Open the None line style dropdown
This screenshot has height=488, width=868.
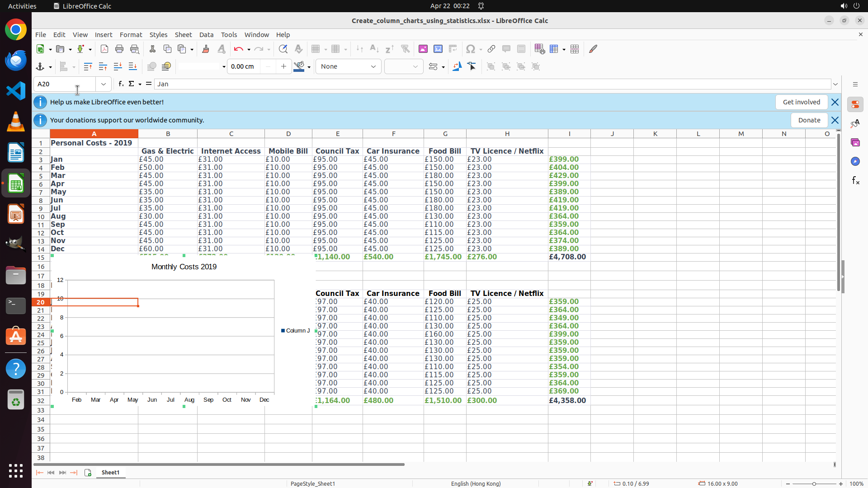[x=348, y=66]
